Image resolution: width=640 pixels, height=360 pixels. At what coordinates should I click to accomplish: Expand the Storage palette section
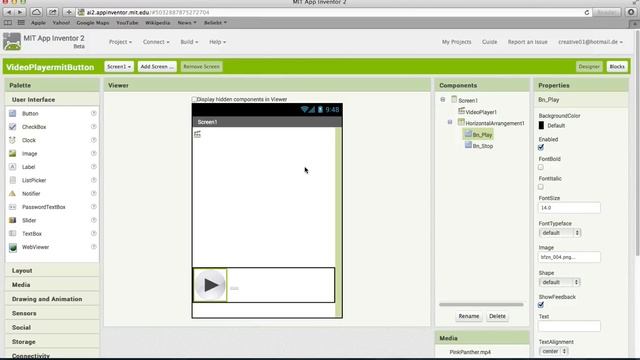pos(52,342)
